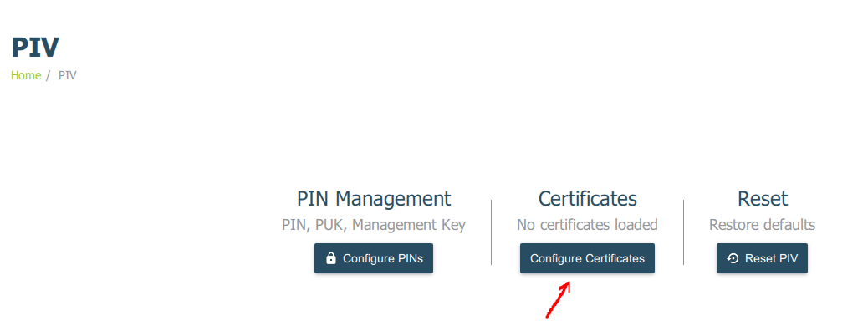Click the circular reset icon on Reset PIV
The width and height of the screenshot is (868, 326).
point(733,258)
